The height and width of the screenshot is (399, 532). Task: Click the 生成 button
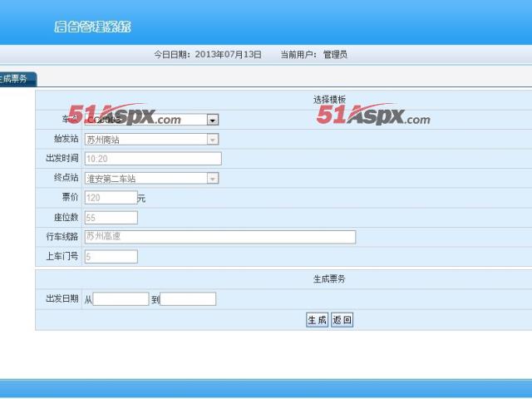pos(317,320)
